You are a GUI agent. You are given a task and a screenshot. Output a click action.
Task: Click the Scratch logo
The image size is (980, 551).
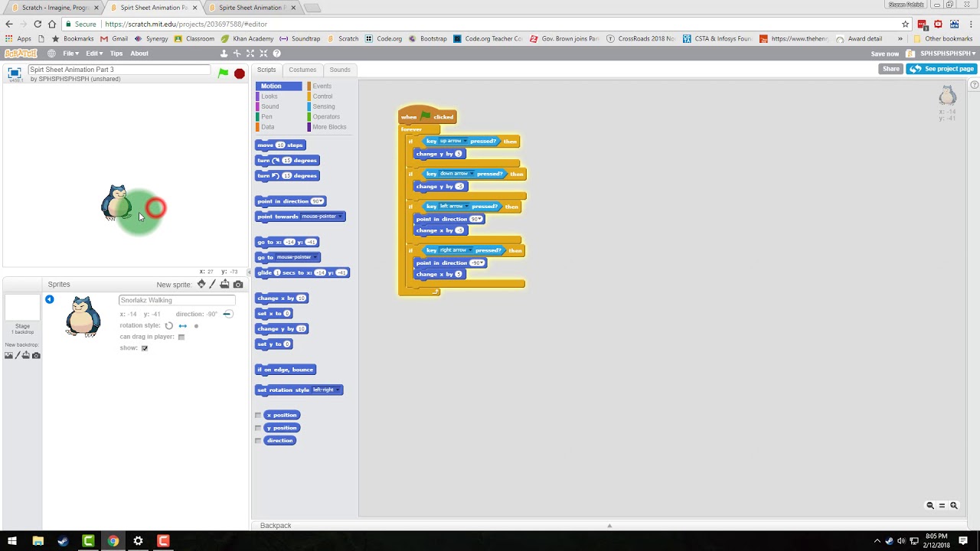pyautogui.click(x=21, y=54)
